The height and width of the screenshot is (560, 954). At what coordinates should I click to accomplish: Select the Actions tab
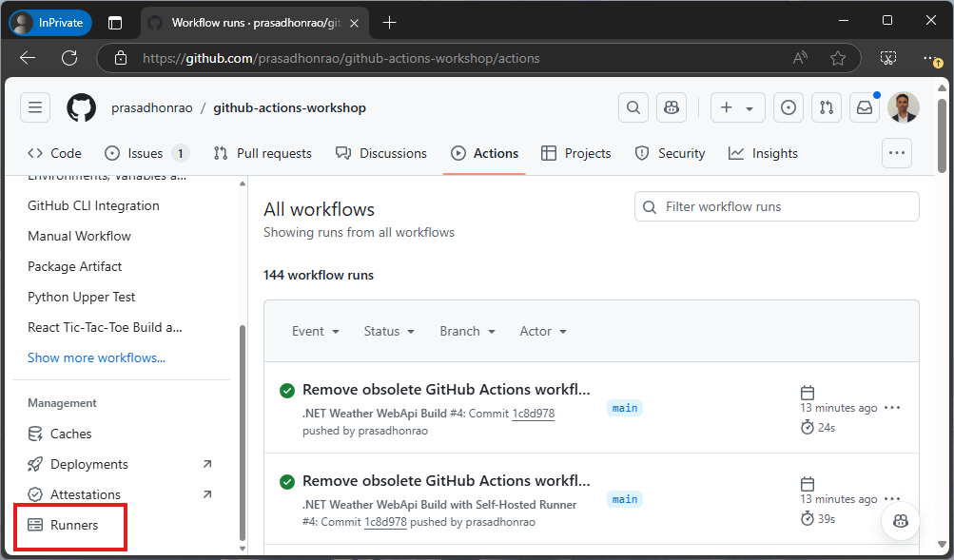tap(485, 153)
